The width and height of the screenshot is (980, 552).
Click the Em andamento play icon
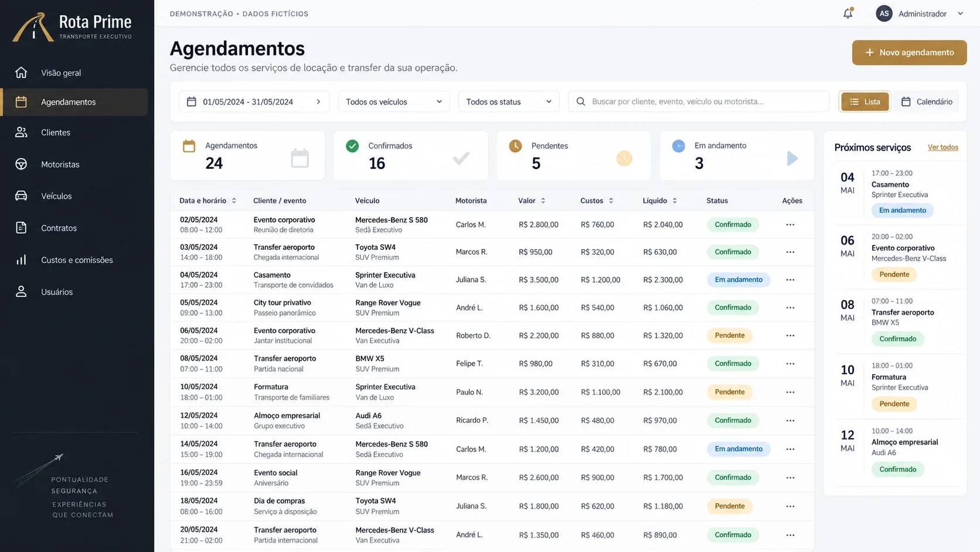[678, 146]
